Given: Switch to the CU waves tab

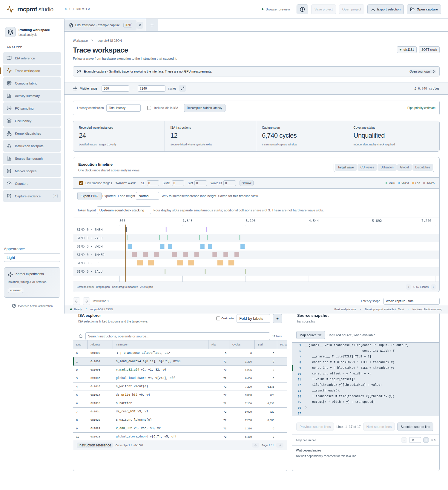Looking at the screenshot, I should point(367,167).
